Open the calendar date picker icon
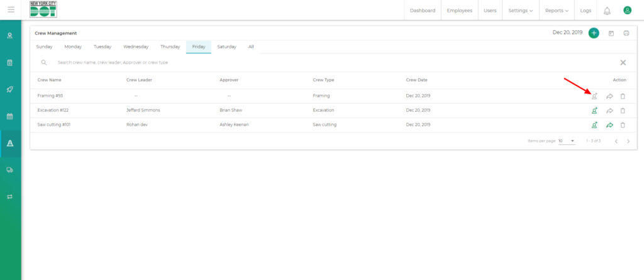Image resolution: width=644 pixels, height=280 pixels. point(611,33)
